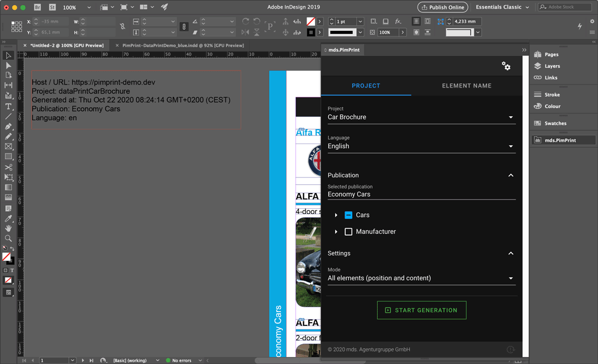Select the Gradient Swatch tool

point(8,187)
